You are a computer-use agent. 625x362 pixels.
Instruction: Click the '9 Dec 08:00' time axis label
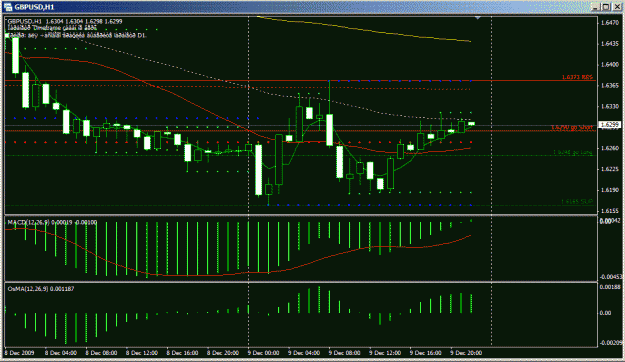coord(345,353)
